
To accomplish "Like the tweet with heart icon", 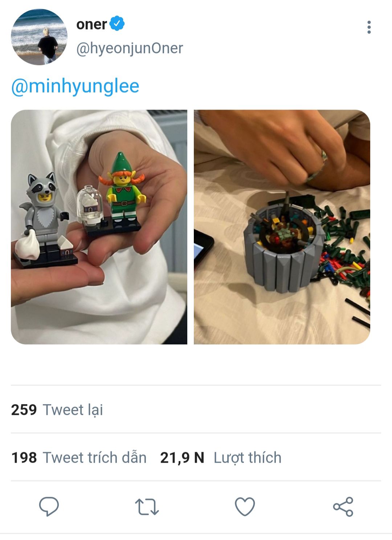I will [245, 506].
